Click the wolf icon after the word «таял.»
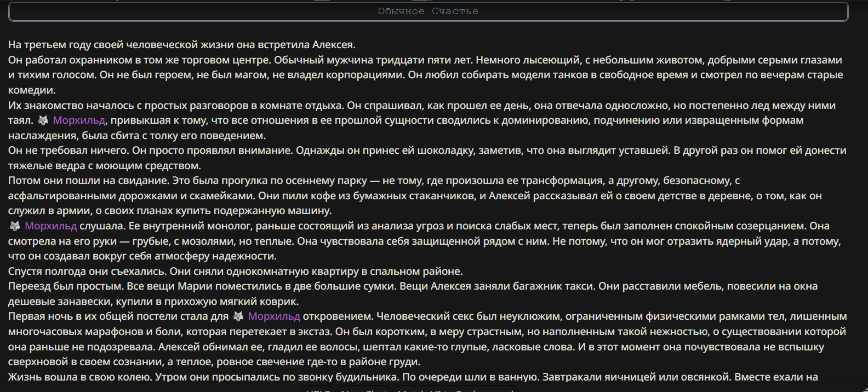The width and height of the screenshot is (868, 392). (43, 120)
